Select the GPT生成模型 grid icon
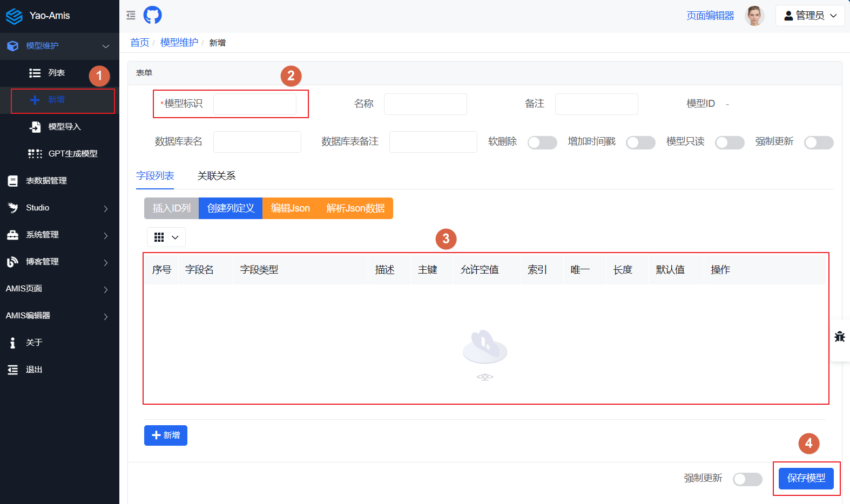Image resolution: width=850 pixels, height=504 pixels. coord(35,154)
